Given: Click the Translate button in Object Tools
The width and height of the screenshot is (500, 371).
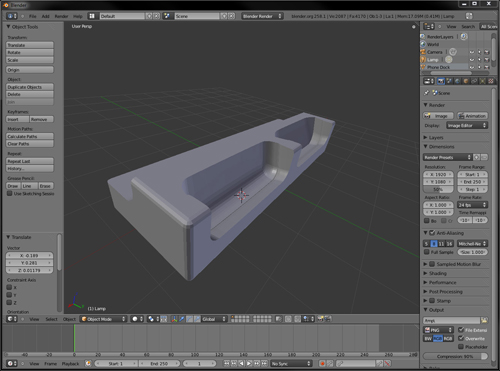Looking at the screenshot, I should click(x=30, y=45).
